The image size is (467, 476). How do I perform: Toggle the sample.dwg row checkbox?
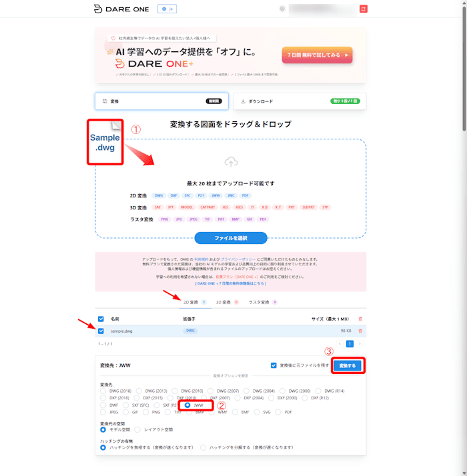(x=101, y=331)
